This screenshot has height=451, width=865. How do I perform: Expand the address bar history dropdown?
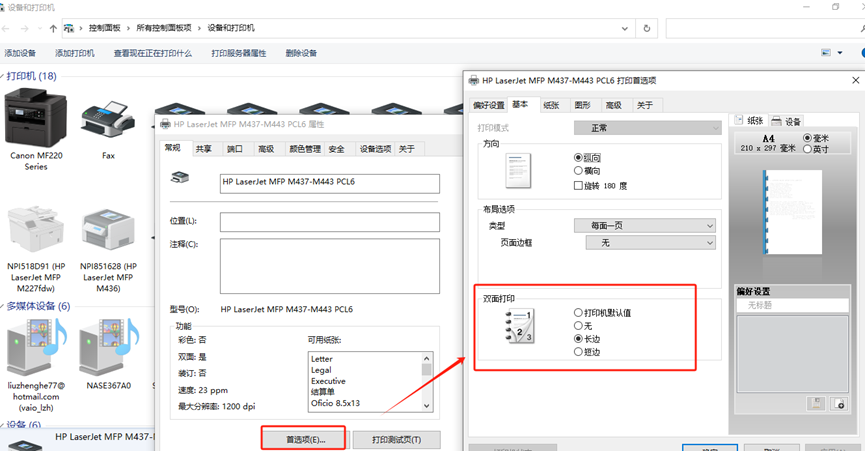click(x=624, y=28)
